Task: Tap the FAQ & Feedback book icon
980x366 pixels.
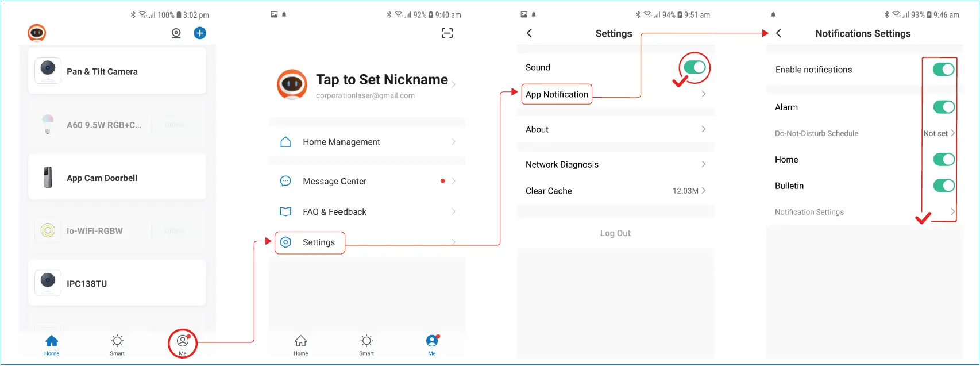Action: (285, 212)
